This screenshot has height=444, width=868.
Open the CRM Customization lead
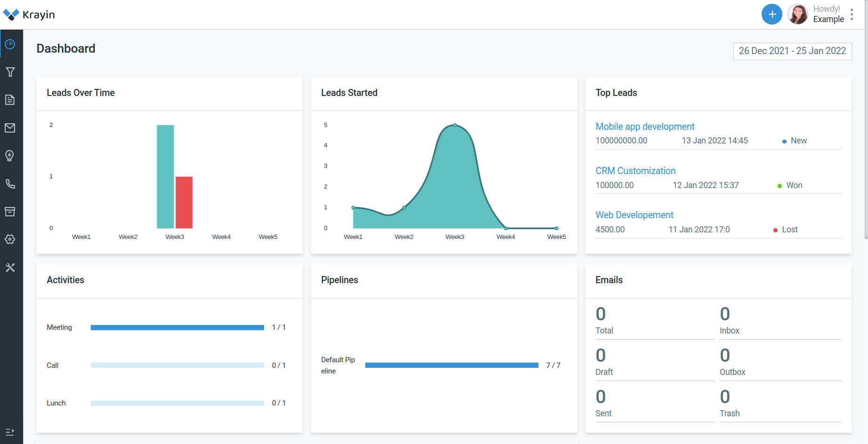point(635,171)
